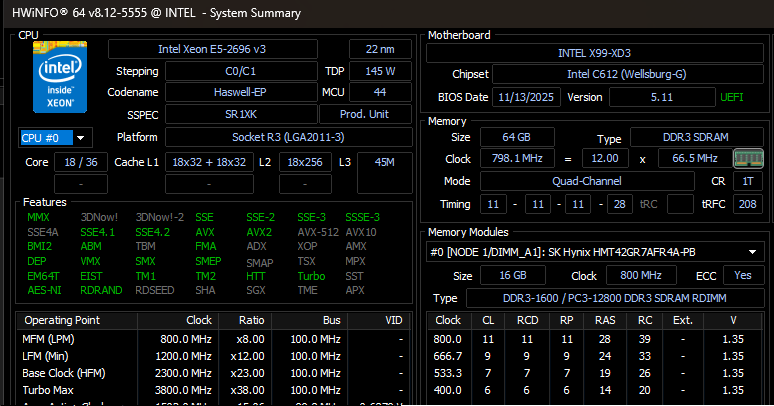Click the 45M L3 cache field

[x=383, y=162]
